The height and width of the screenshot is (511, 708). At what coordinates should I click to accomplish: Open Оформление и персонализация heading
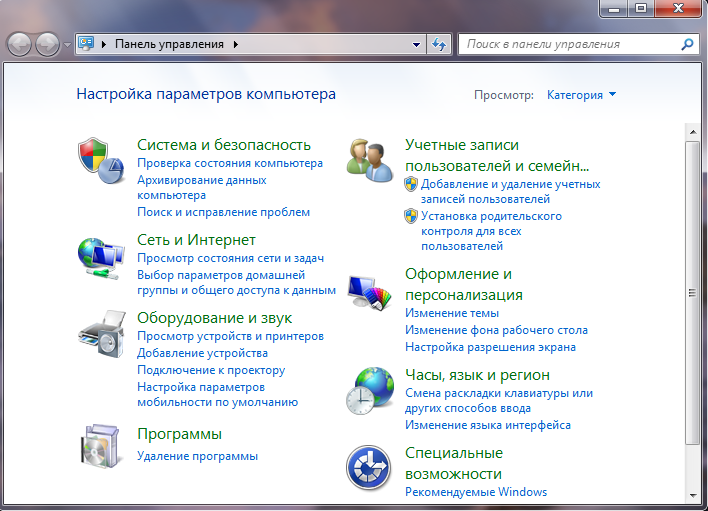pyautogui.click(x=464, y=284)
